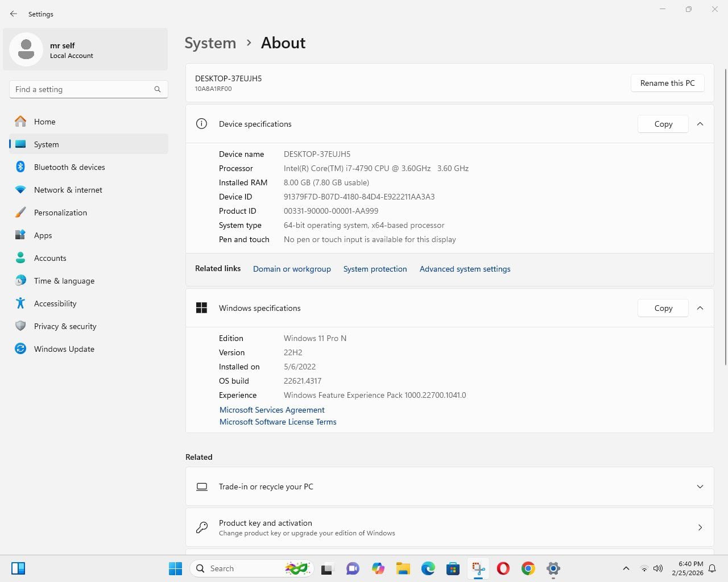Open Bluetooth & devices settings
Screen dimensions: 728x582
click(89, 167)
